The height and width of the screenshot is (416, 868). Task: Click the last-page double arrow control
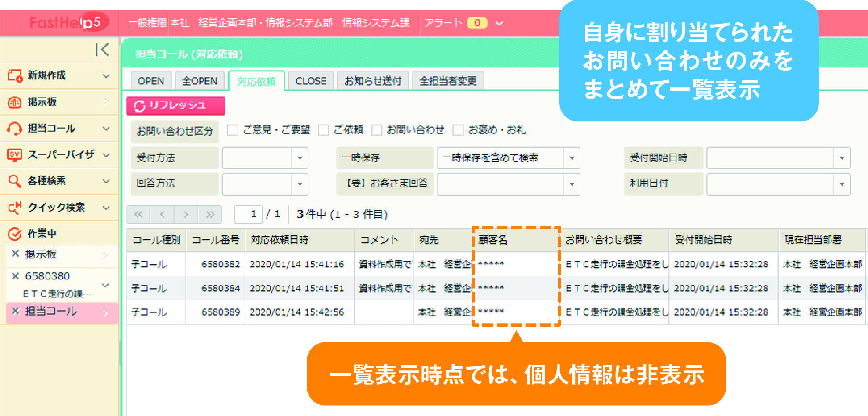(209, 214)
